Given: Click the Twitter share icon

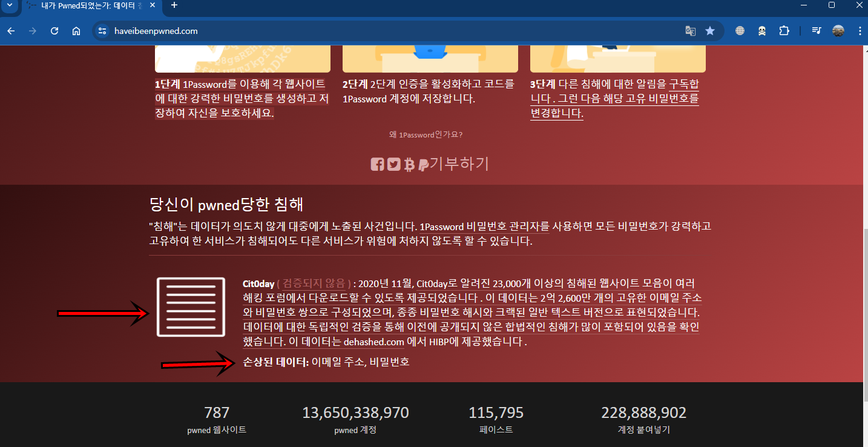Looking at the screenshot, I should (393, 164).
